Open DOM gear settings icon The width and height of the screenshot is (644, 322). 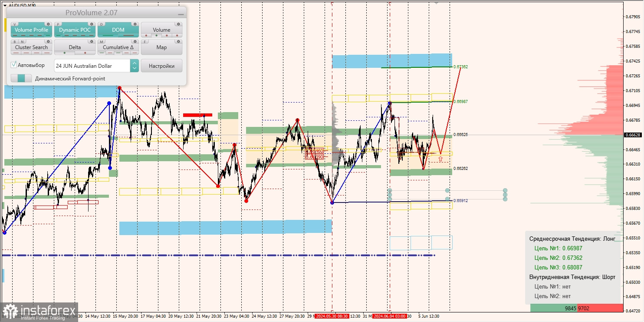135,24
